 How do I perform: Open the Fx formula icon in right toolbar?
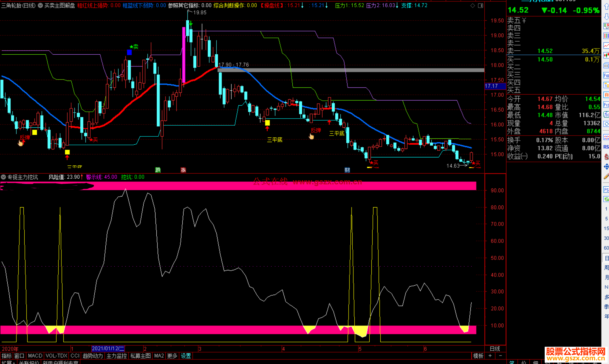(x=606, y=114)
